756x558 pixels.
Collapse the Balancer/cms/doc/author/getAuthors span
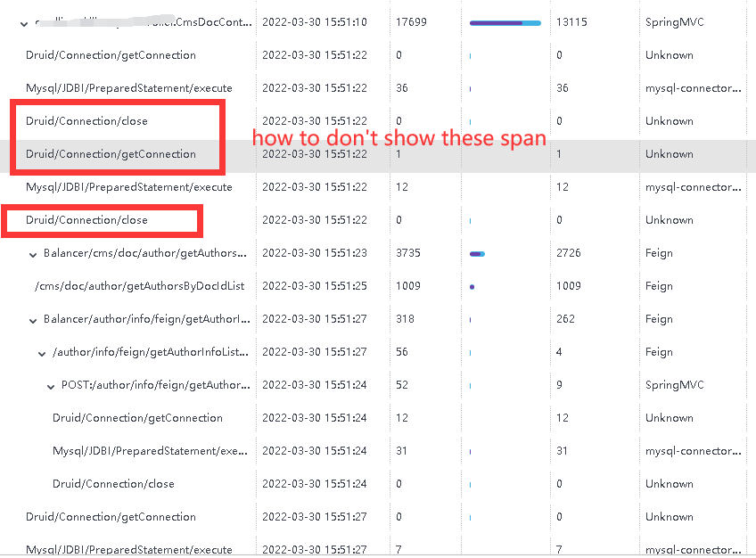(33, 254)
